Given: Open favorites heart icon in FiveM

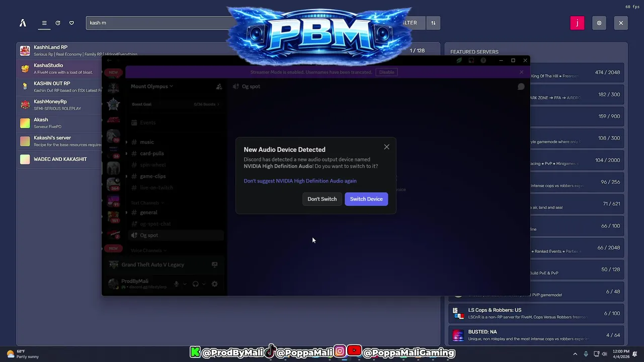Looking at the screenshot, I should [x=71, y=23].
